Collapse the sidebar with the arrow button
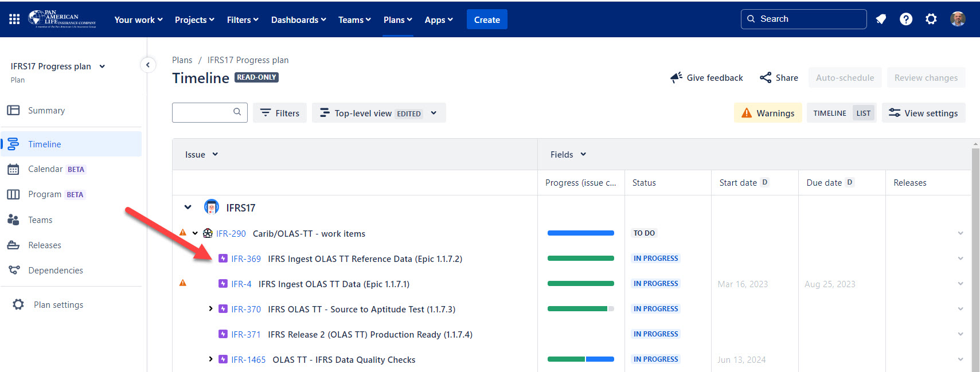980x372 pixels. [148, 65]
